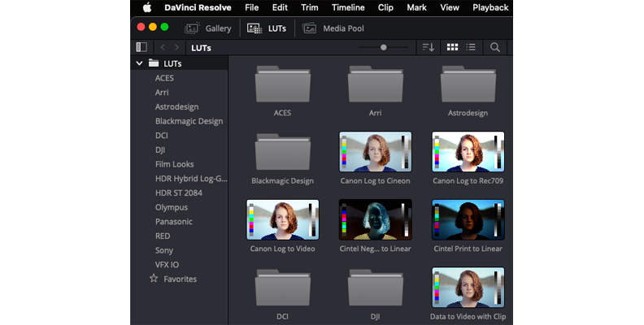Image resolution: width=644 pixels, height=325 pixels.
Task: Select the Blackmagic Design folder icon in grid
Action: click(283, 152)
